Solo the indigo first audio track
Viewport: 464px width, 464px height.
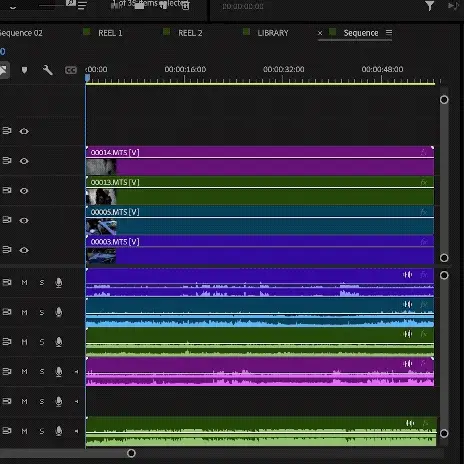(42, 283)
